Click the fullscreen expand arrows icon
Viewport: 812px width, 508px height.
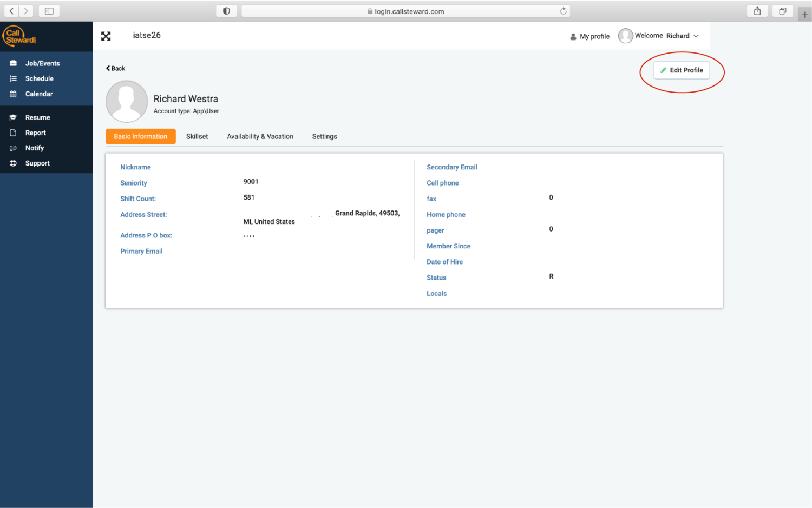click(106, 36)
